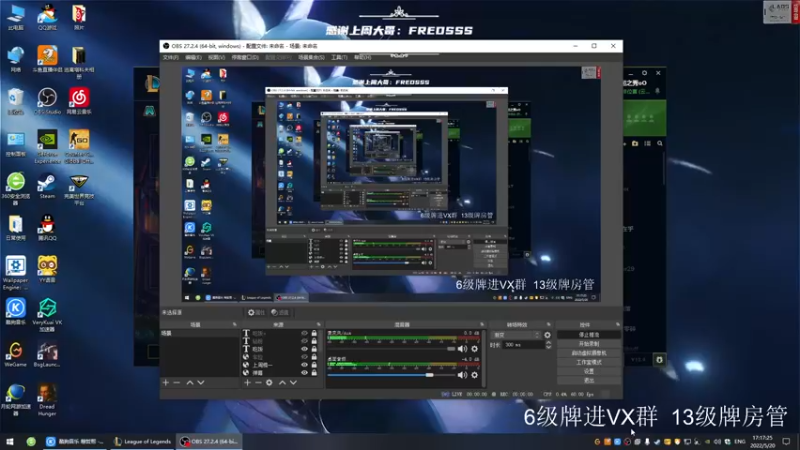This screenshot has width=800, height=450.
Task: Open the scene transition properties gear
Action: coord(547,335)
